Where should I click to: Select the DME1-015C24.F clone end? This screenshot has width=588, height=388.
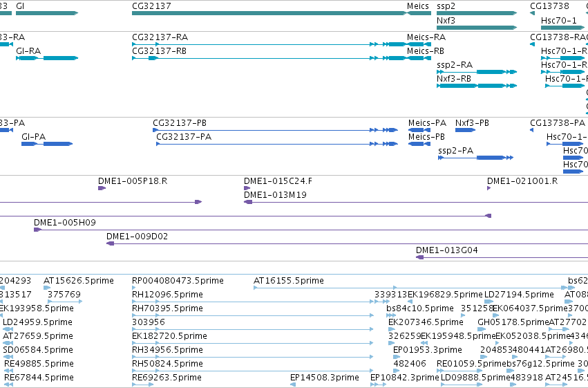pyautogui.click(x=247, y=188)
